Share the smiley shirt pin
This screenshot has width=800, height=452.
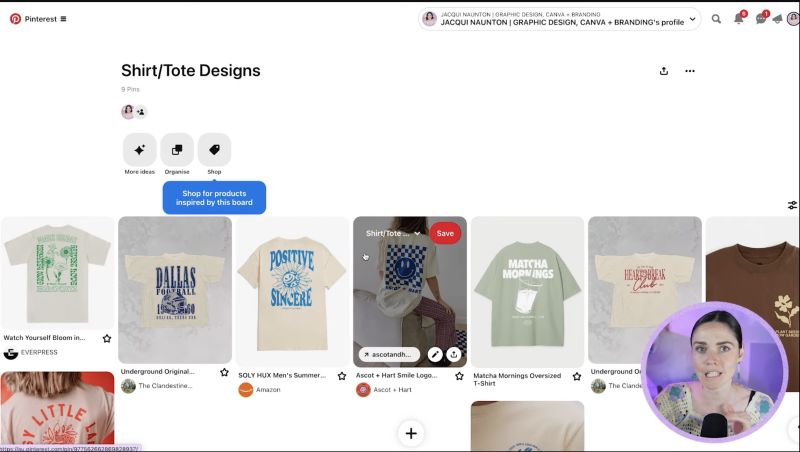tap(454, 355)
